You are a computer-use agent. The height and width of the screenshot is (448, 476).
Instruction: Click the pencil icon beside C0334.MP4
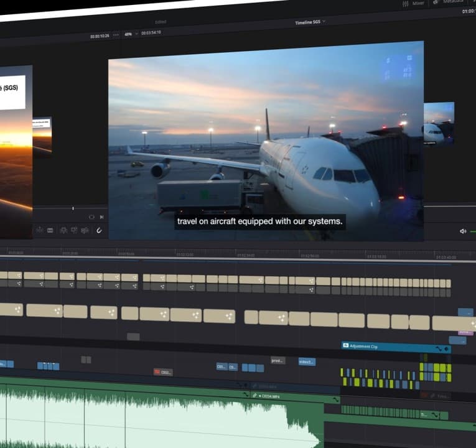coord(254,396)
